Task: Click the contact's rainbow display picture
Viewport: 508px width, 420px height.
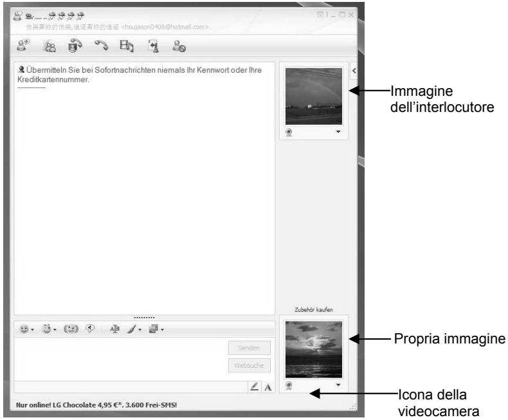Action: tap(314, 96)
